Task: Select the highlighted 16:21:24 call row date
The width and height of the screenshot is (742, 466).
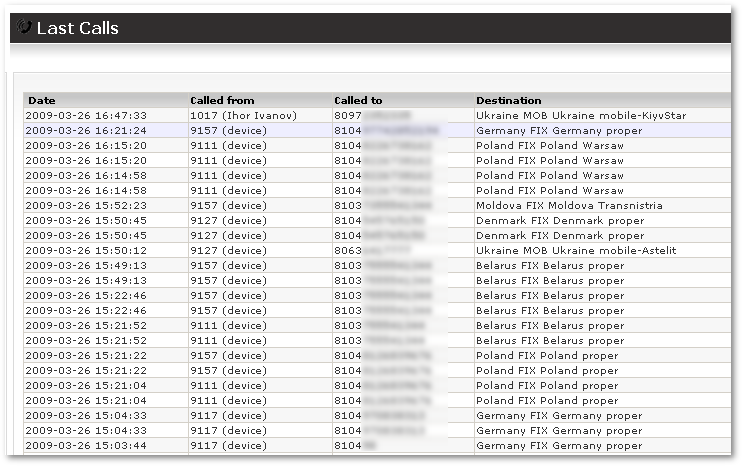Action: tap(87, 130)
